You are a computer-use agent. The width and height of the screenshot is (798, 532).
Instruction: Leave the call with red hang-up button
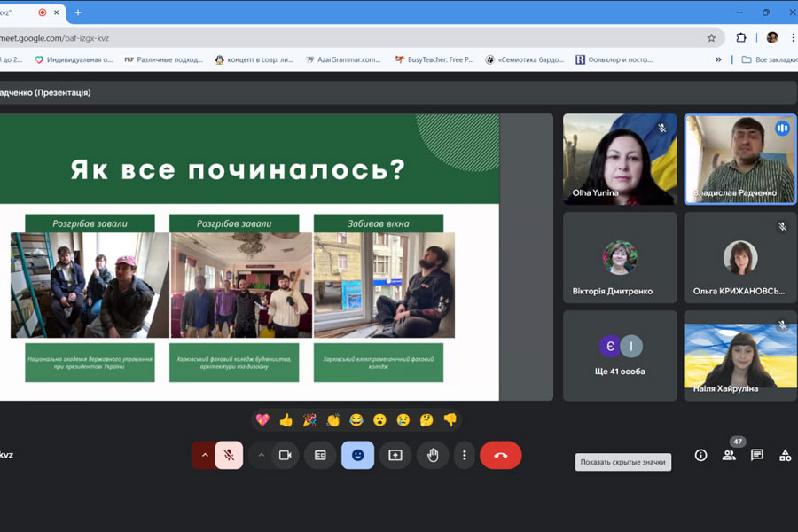500,455
